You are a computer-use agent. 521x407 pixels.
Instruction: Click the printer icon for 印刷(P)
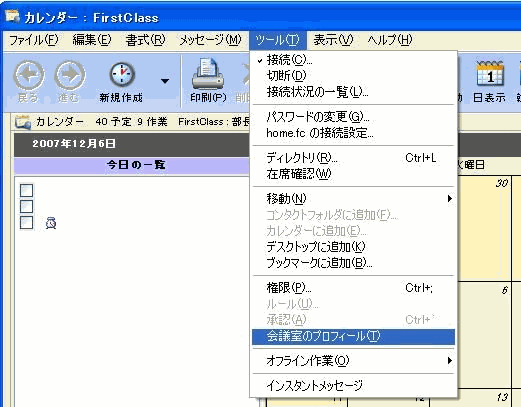(208, 74)
